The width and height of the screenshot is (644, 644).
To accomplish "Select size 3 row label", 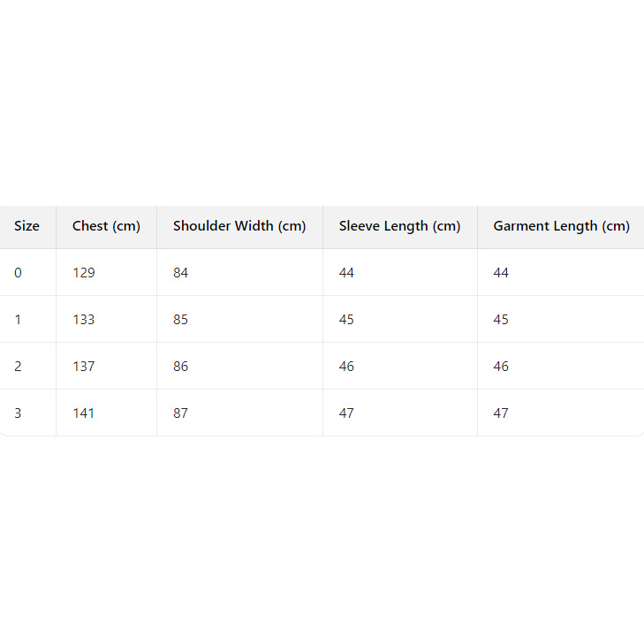I will [x=18, y=413].
